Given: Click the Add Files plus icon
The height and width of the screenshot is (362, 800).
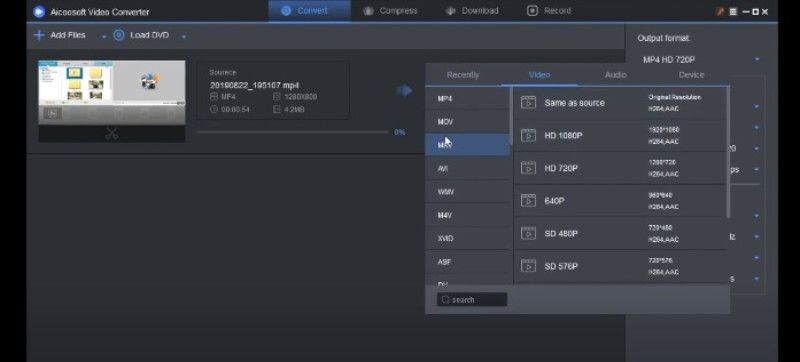Looking at the screenshot, I should (39, 35).
